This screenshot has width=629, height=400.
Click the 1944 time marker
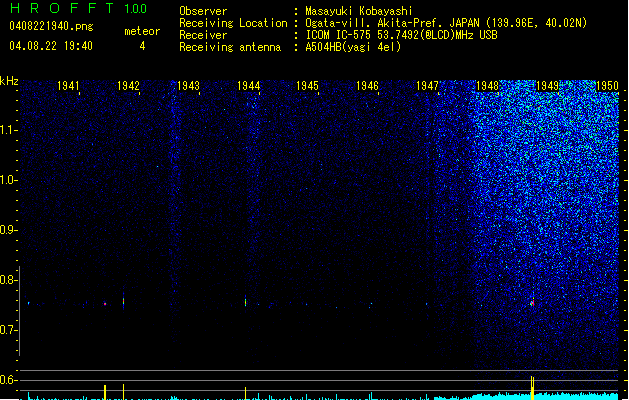click(x=248, y=86)
